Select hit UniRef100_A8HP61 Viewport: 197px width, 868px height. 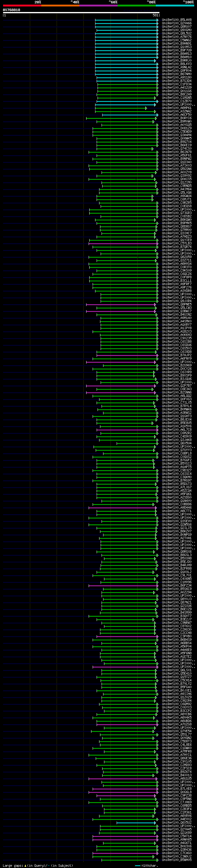tap(176, 108)
